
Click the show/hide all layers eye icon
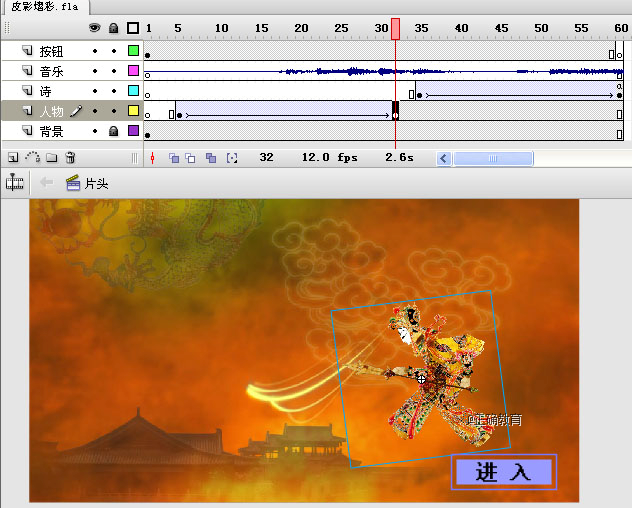pos(95,28)
